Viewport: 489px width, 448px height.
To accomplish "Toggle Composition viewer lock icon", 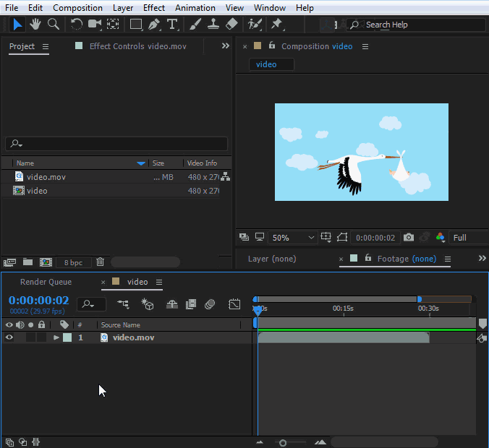I will coord(272,46).
